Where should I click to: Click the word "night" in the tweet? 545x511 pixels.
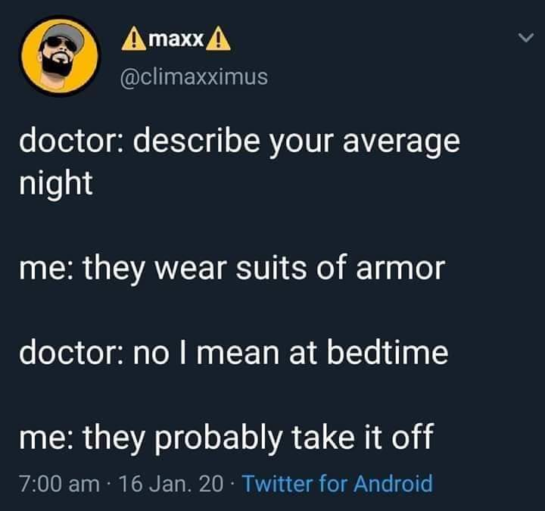[x=56, y=184]
